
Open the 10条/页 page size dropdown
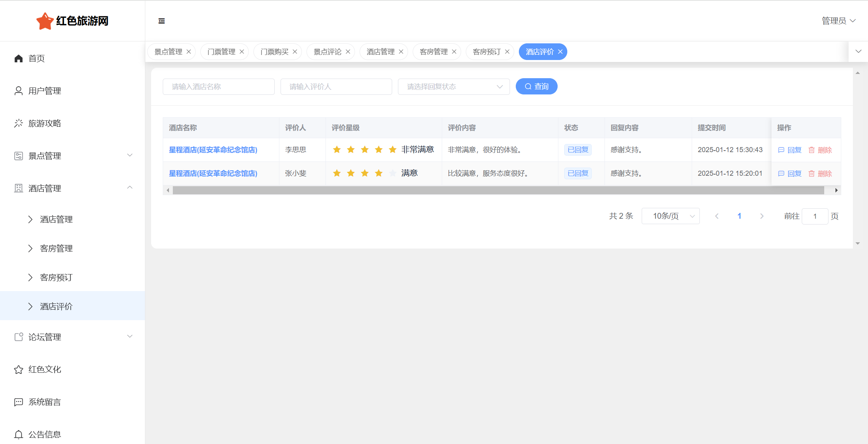click(x=670, y=216)
